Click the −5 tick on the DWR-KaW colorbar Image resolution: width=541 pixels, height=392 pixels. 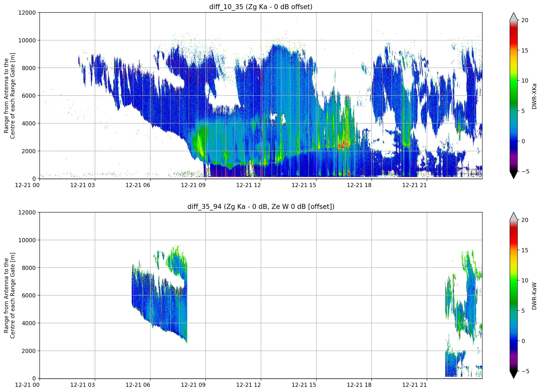click(525, 371)
